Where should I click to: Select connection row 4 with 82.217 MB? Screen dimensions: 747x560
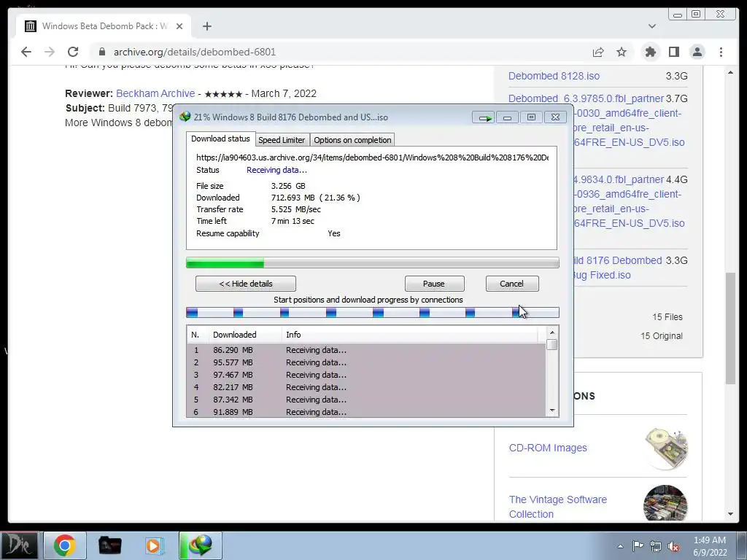tap(366, 387)
